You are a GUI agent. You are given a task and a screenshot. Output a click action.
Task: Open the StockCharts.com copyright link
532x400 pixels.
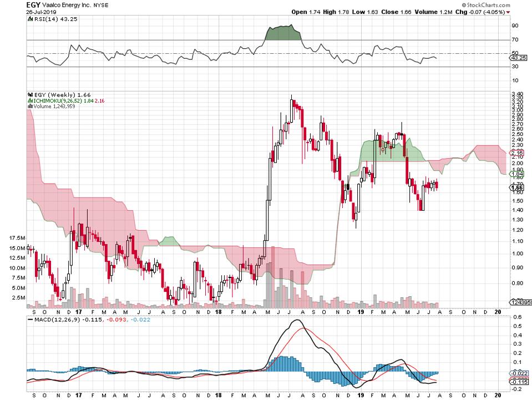(485, 5)
